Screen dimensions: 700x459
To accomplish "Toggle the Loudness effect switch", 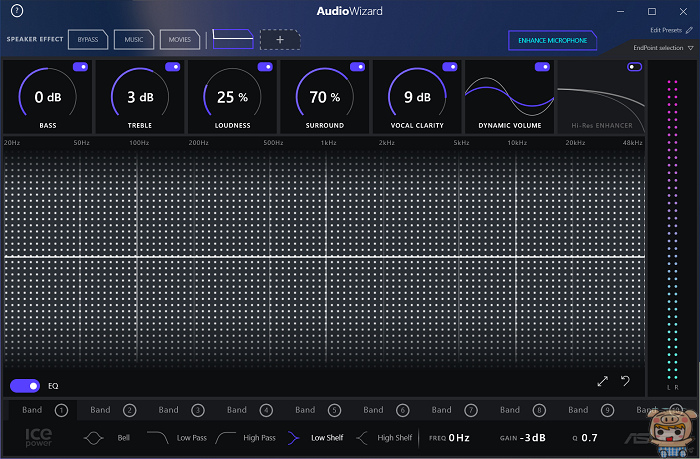I will tap(265, 67).
